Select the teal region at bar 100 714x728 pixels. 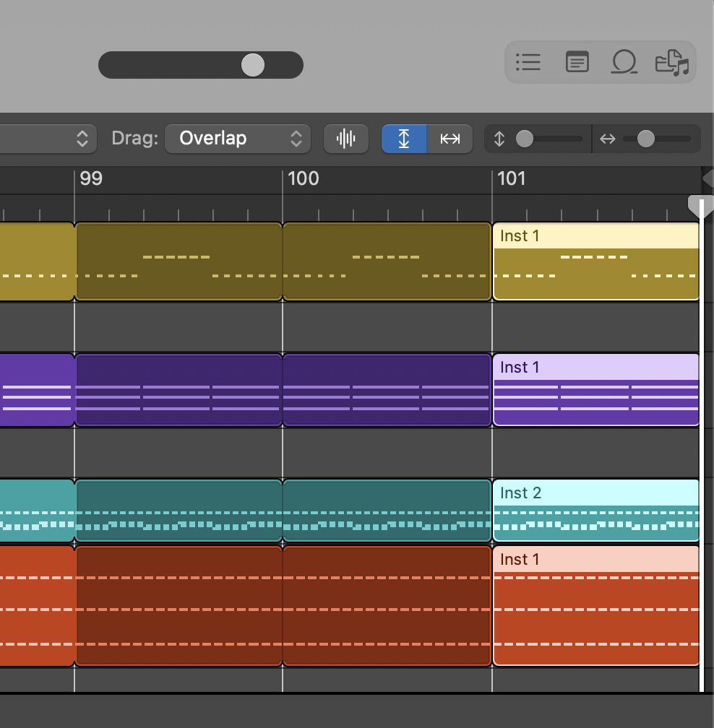(x=387, y=511)
